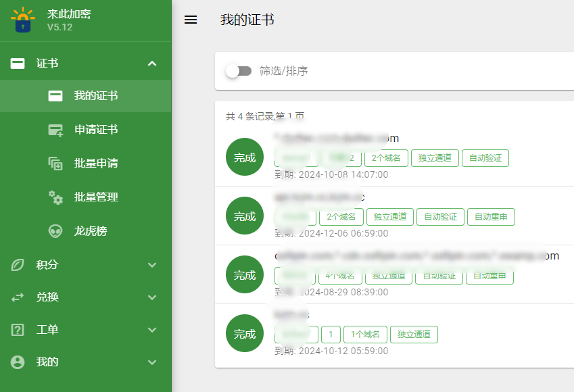574x392 pixels.
Task: Click the V5.12 version label
Action: (59, 28)
